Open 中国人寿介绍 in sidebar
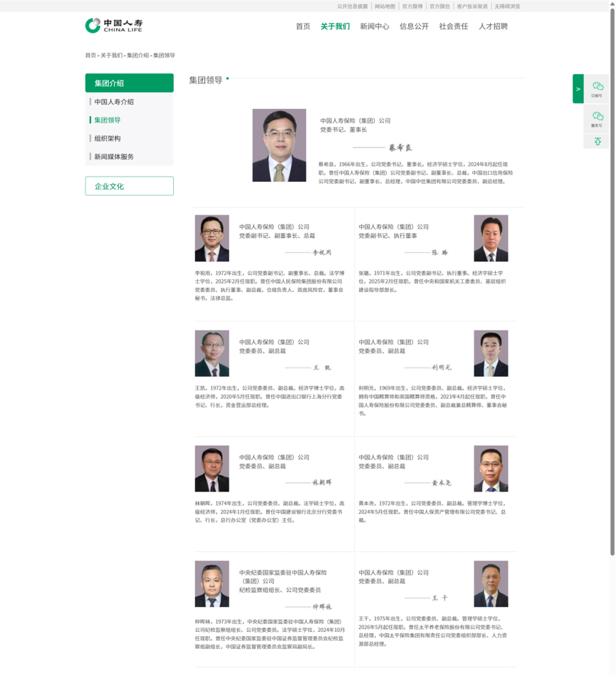Image resolution: width=616 pixels, height=676 pixels. point(114,102)
